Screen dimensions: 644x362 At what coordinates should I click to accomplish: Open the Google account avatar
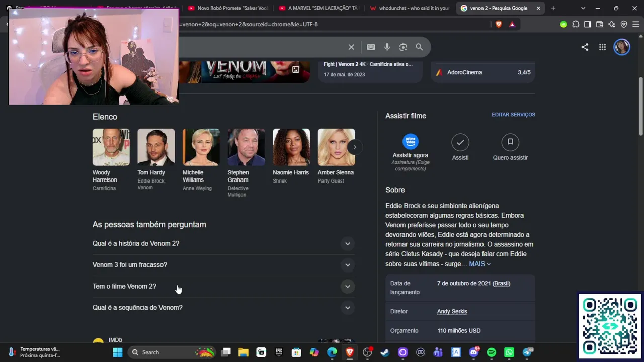(622, 47)
